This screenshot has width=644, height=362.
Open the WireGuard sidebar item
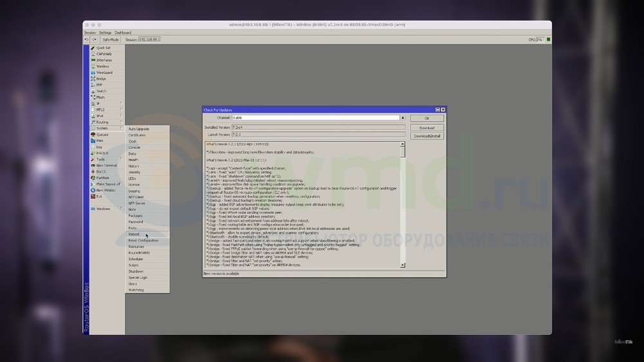(107, 72)
